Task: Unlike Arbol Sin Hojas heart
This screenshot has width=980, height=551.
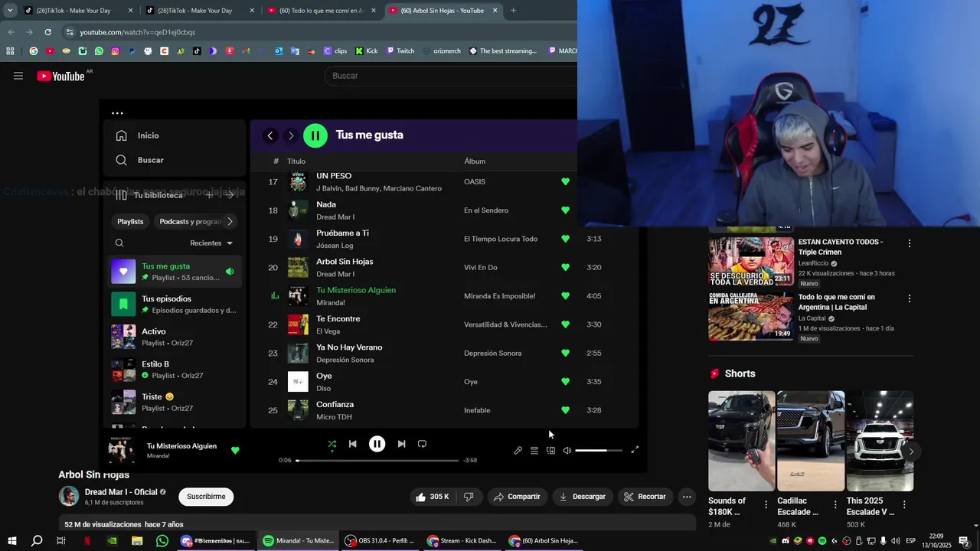Action: pyautogui.click(x=565, y=267)
